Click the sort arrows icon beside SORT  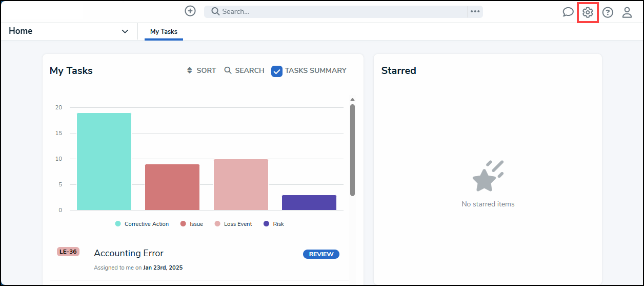click(x=189, y=70)
